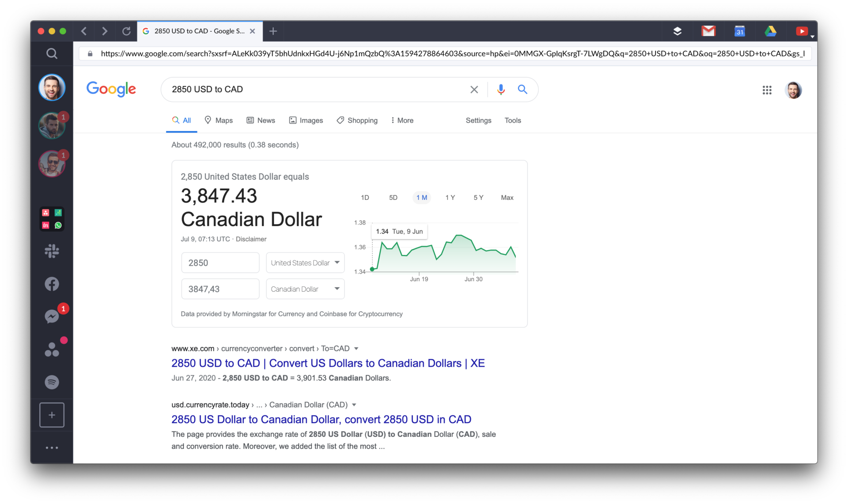Viewport: 848px width, 504px height.
Task: Open the Google apps grid
Action: (767, 90)
